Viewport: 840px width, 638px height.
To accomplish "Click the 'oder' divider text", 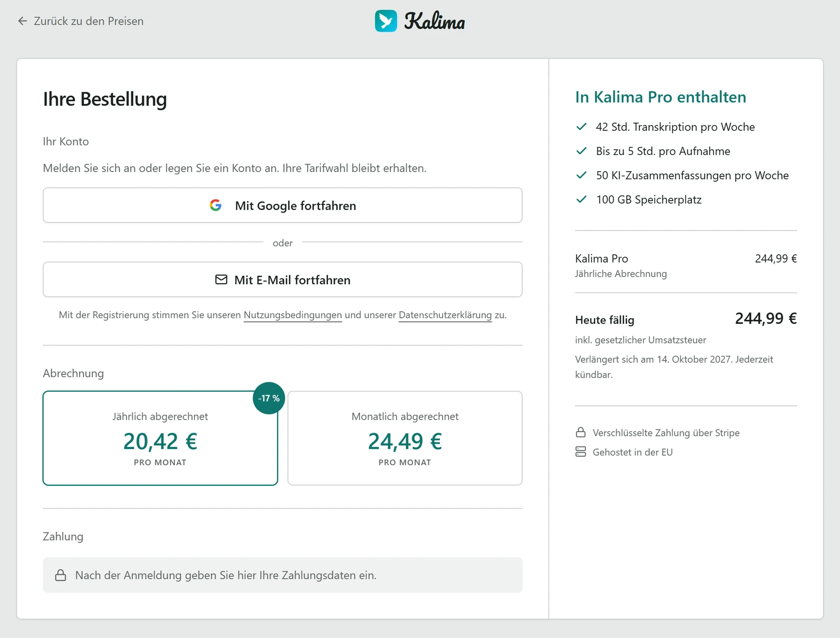I will (282, 243).
